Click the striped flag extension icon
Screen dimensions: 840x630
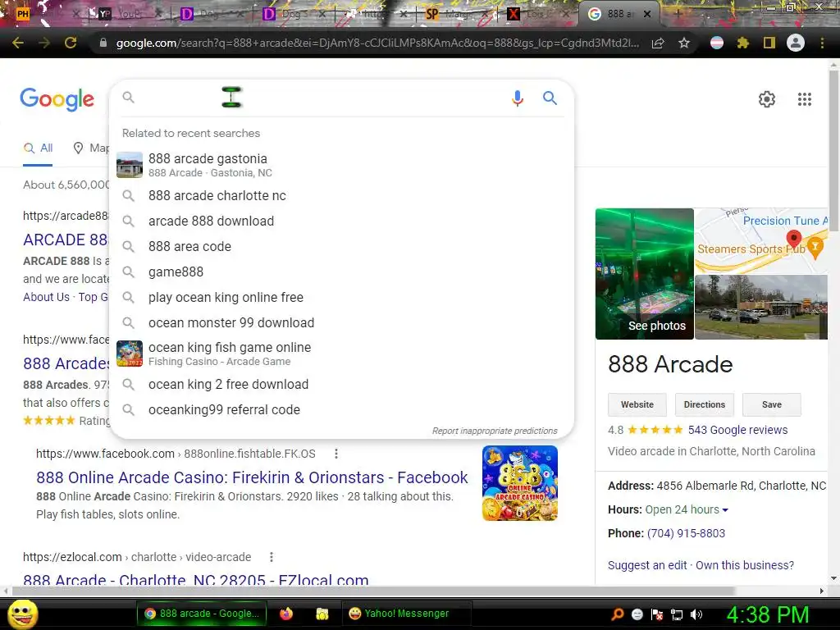[717, 43]
